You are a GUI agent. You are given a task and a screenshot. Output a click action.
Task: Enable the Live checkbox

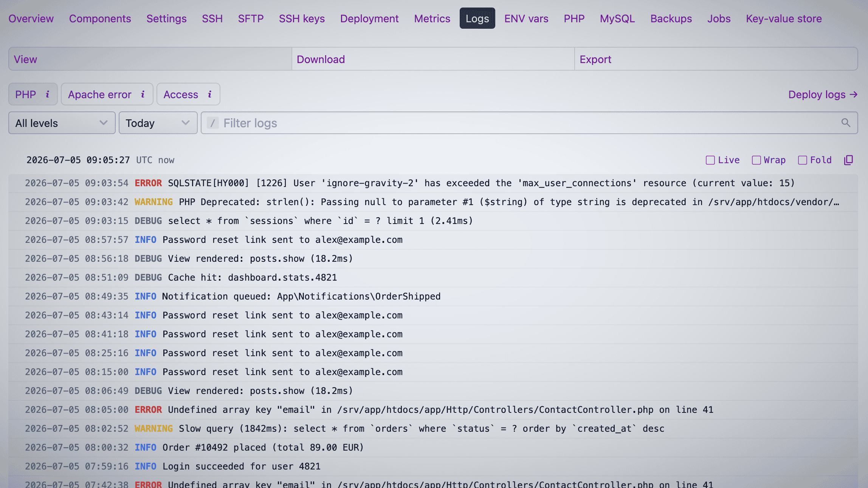[710, 160]
